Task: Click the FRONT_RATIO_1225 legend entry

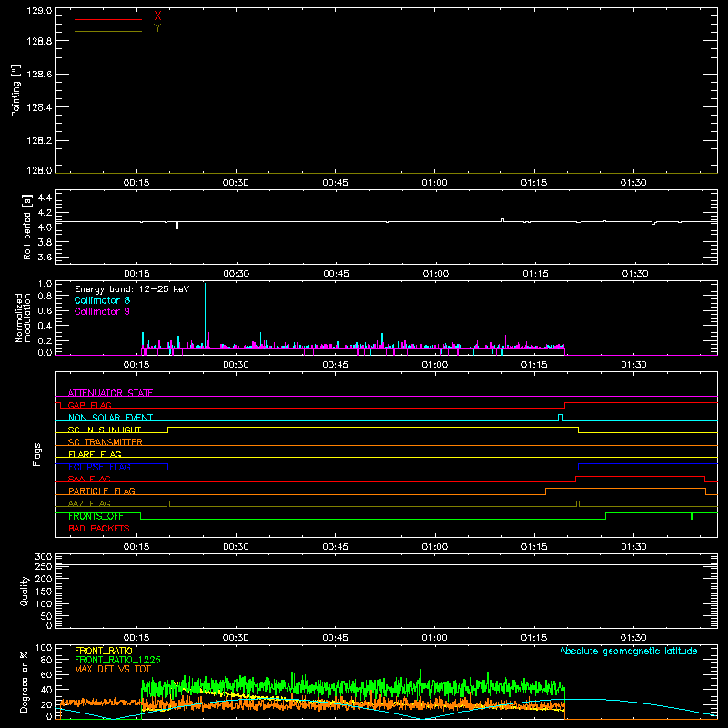Action: click(x=117, y=660)
